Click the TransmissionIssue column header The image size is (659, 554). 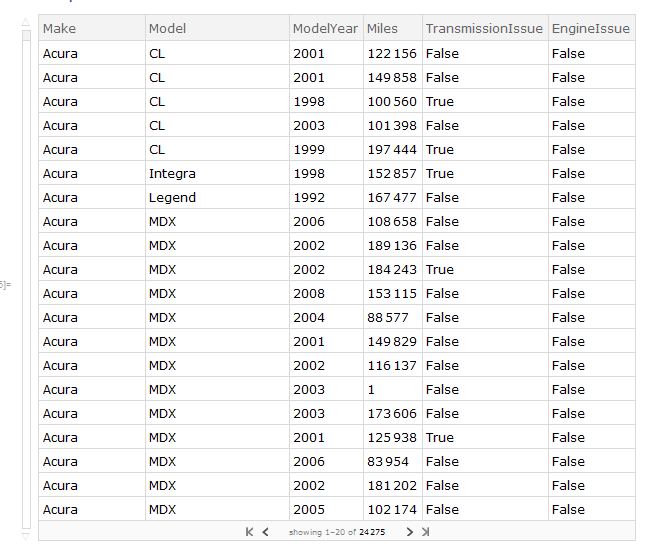(x=484, y=29)
